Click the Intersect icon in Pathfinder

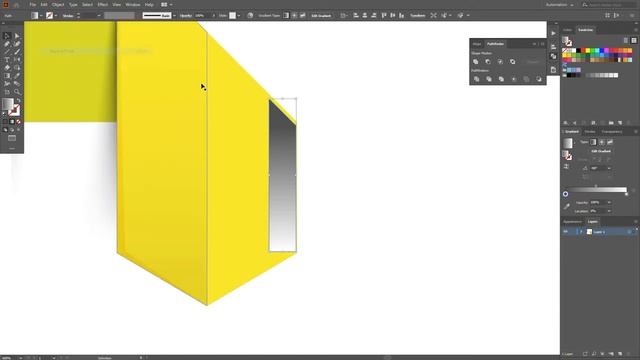[x=500, y=62]
